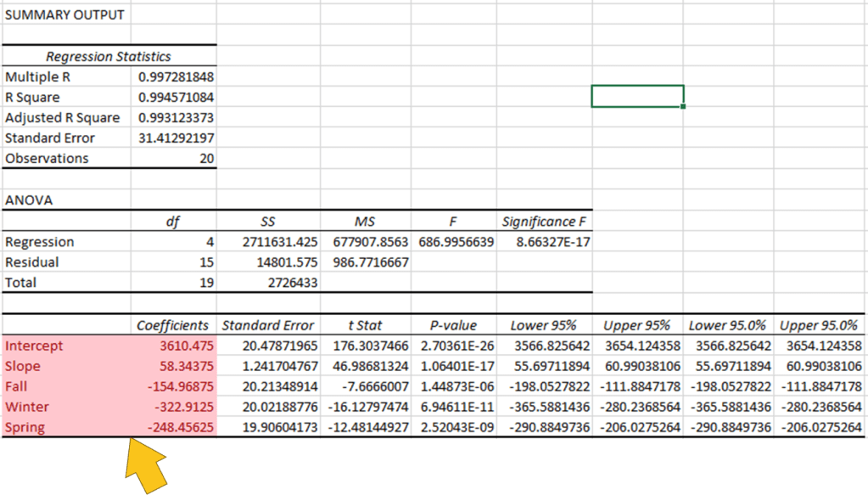This screenshot has height=495, width=868.
Task: Select Regression SS value 2711631.425
Action: point(279,242)
